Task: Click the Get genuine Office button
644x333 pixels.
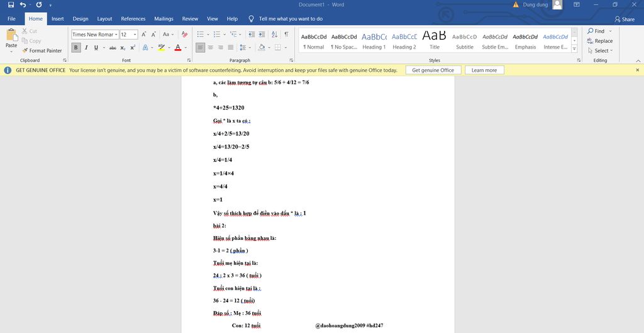Action: (433, 71)
